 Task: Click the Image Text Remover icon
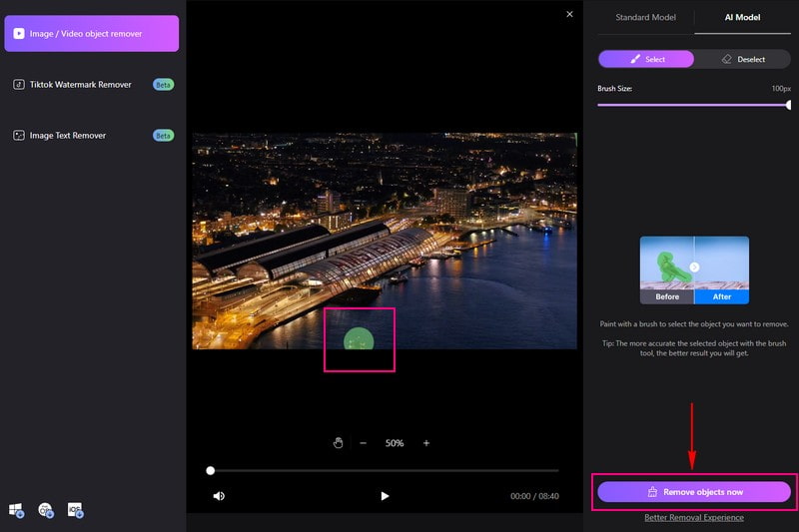point(19,136)
